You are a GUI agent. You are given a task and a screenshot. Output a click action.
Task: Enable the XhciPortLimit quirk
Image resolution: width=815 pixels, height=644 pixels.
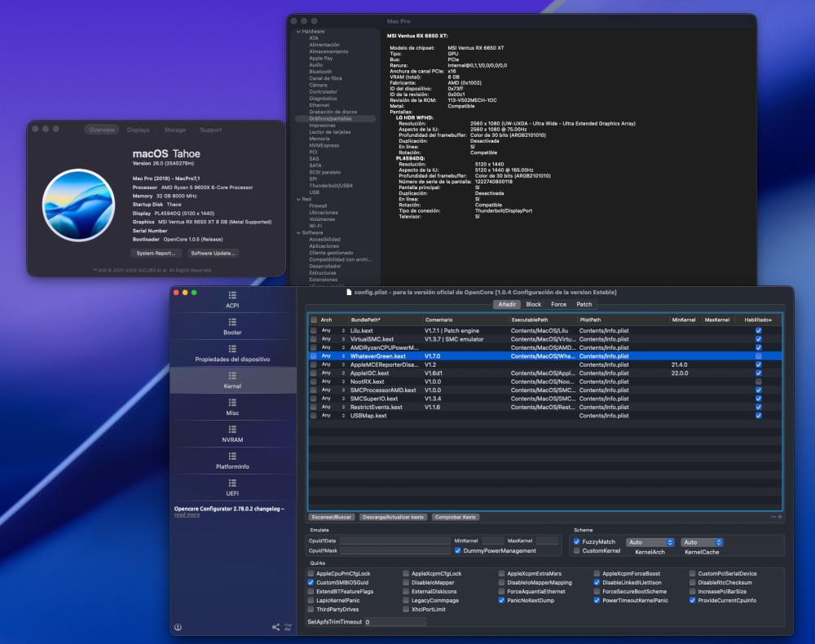pos(406,609)
